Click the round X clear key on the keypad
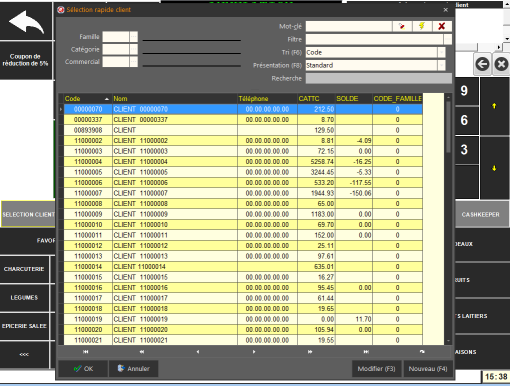 coord(501,64)
